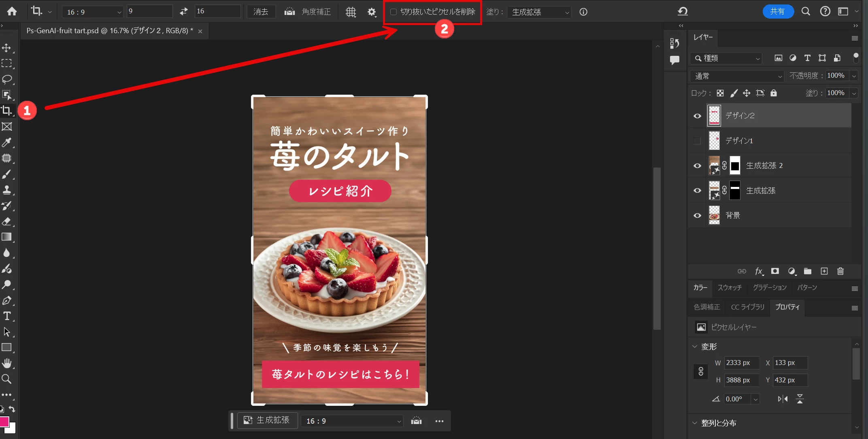Open the crop overlay grid options
Image resolution: width=868 pixels, height=439 pixels.
(x=351, y=12)
